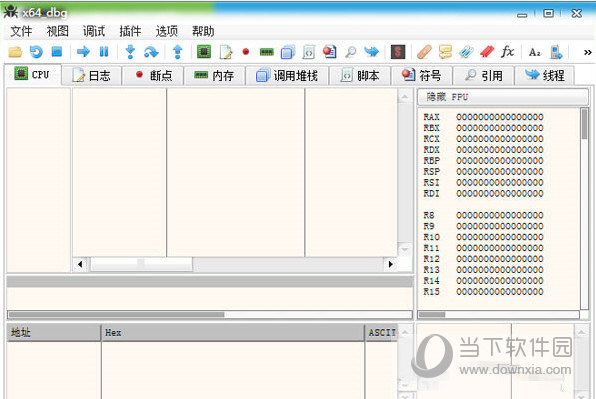The image size is (596, 399).
Task: Switch to the 断点 tab
Action: 153,76
